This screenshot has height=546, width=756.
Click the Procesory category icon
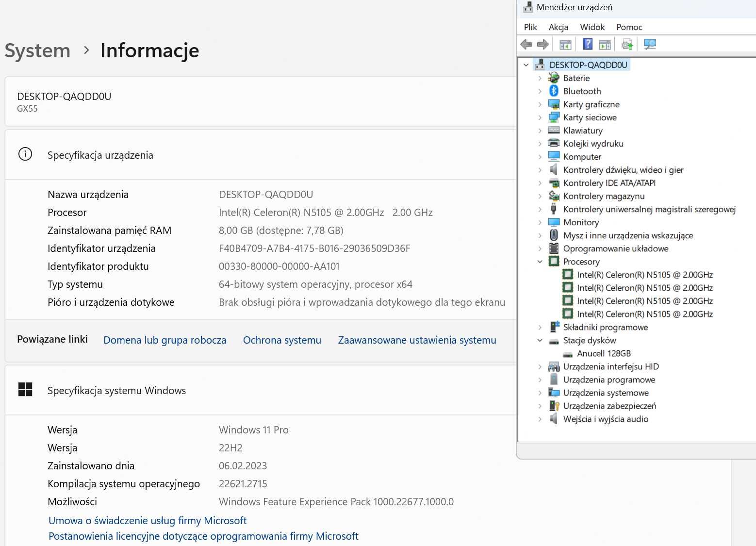[554, 261]
